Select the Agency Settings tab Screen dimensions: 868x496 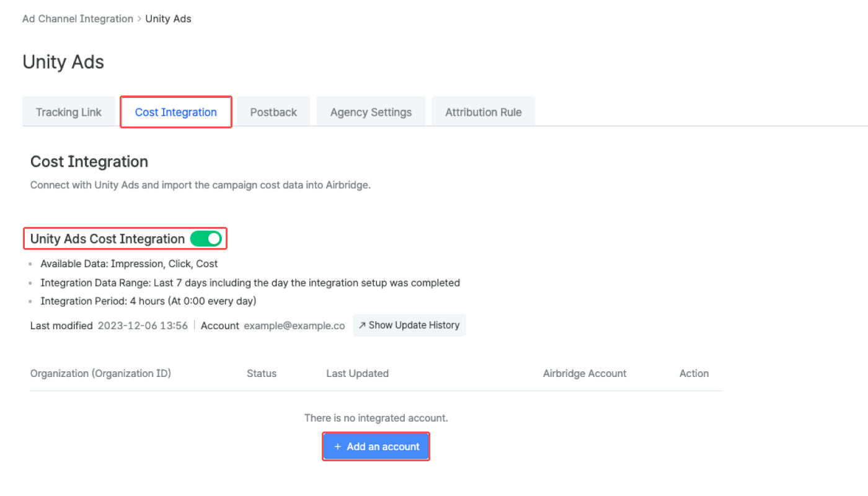(371, 112)
